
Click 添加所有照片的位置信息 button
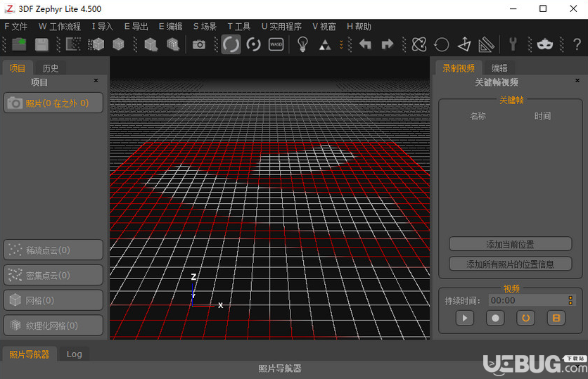pos(510,264)
